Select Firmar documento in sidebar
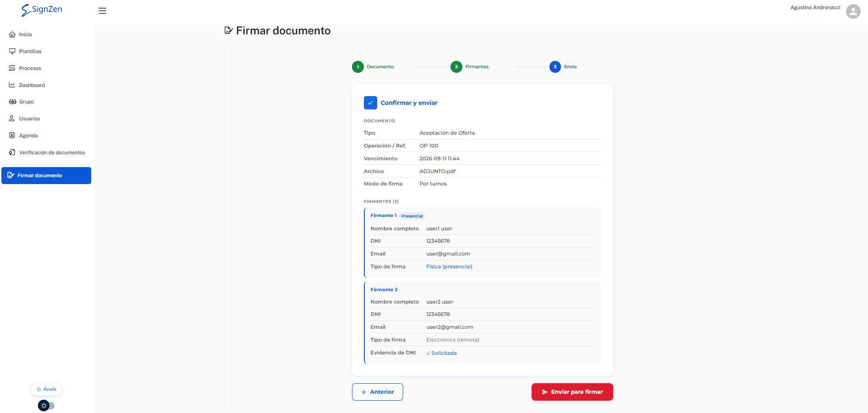Image resolution: width=868 pixels, height=413 pixels. tap(46, 175)
